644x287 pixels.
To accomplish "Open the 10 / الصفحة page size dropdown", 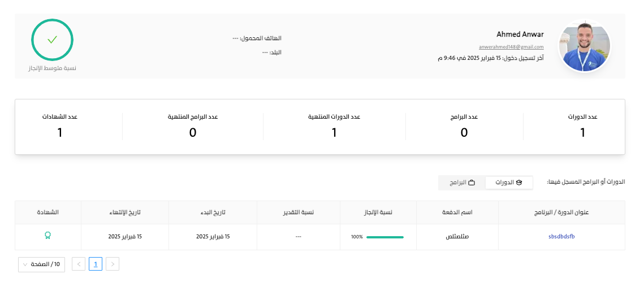I will (42, 264).
